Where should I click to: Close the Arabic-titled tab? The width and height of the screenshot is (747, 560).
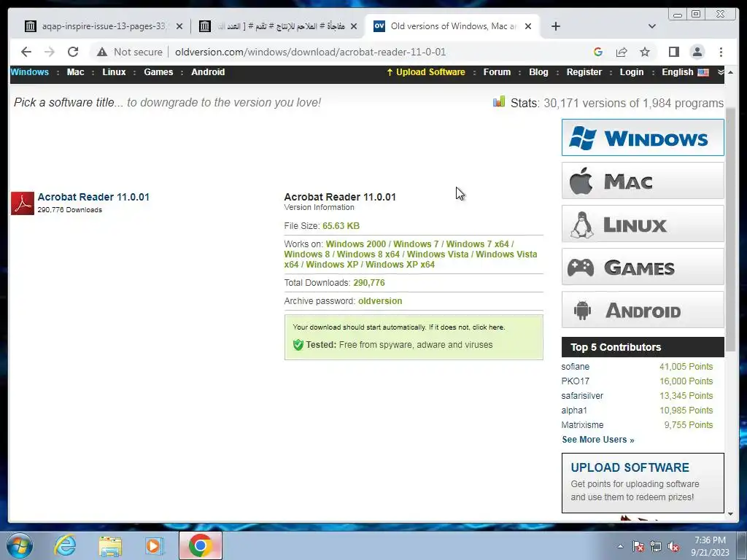tap(354, 26)
